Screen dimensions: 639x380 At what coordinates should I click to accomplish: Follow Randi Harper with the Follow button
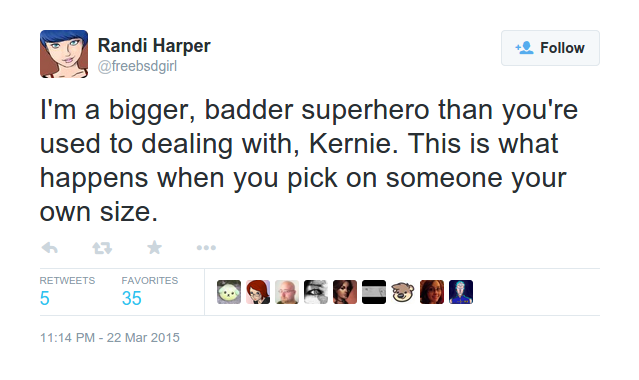(x=550, y=48)
